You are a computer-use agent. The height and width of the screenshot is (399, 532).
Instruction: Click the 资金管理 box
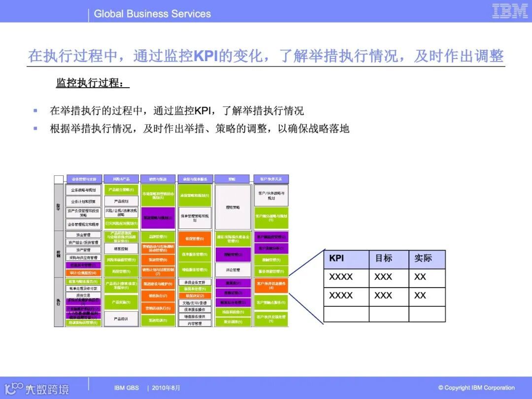coord(83,235)
